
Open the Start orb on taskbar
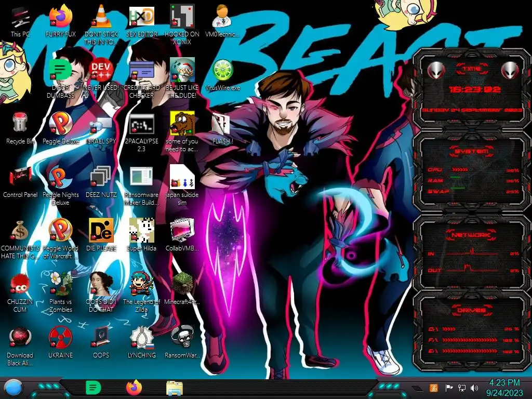click(x=14, y=388)
